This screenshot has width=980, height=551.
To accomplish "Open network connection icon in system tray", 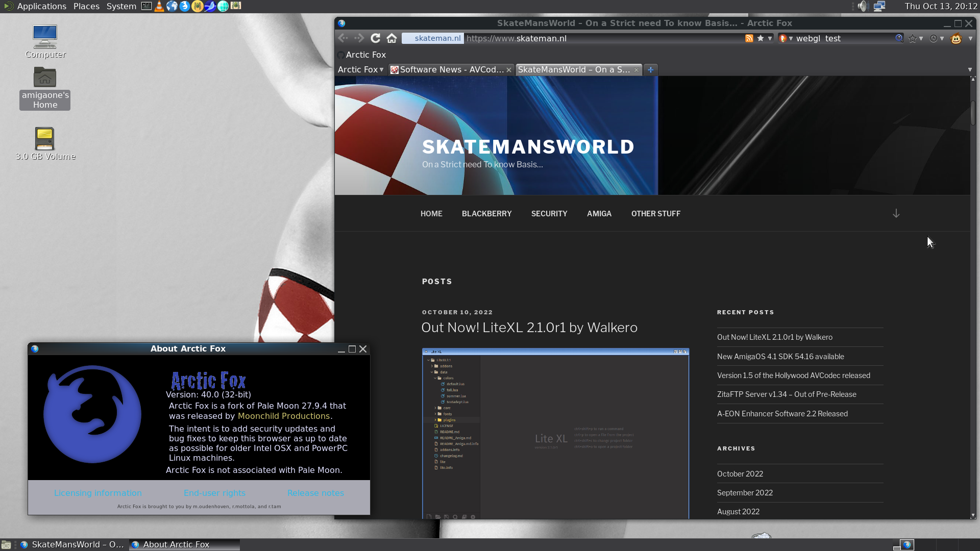I will (879, 6).
